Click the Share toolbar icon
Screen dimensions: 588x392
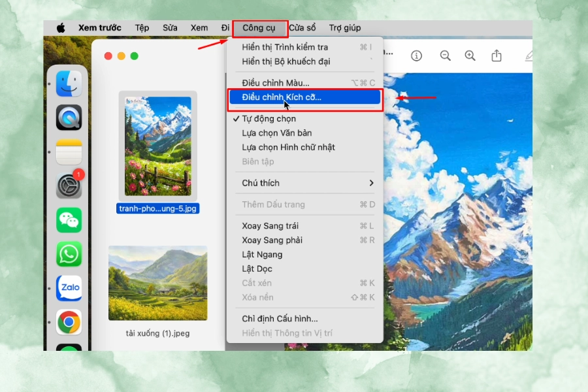pos(497,56)
